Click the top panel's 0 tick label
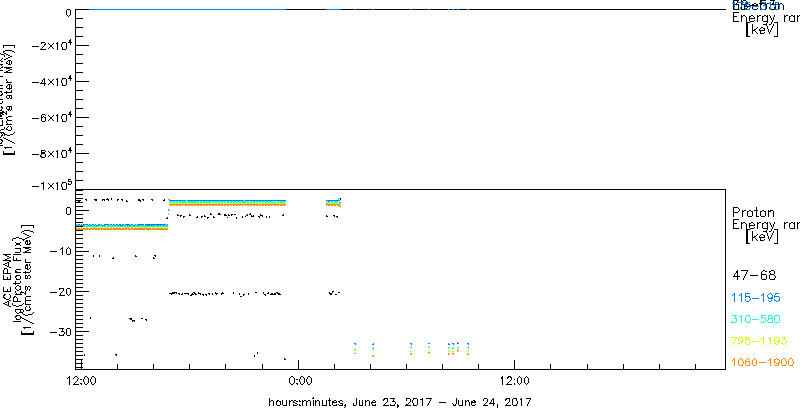 coord(67,11)
